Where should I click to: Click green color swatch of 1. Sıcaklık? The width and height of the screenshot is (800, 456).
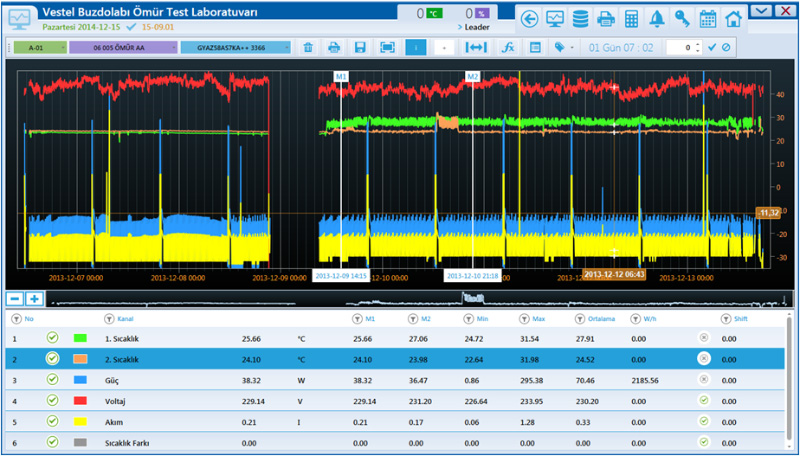point(80,338)
